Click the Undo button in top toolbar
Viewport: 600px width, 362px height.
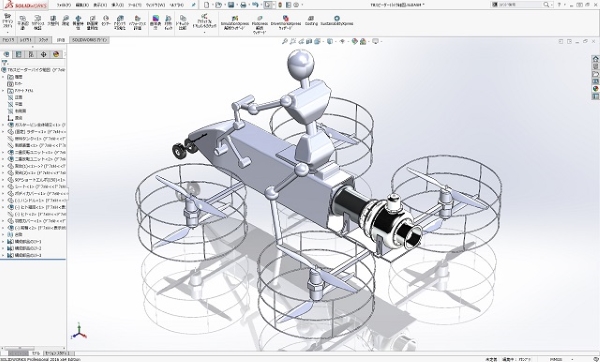pyautogui.click(x=255, y=5)
